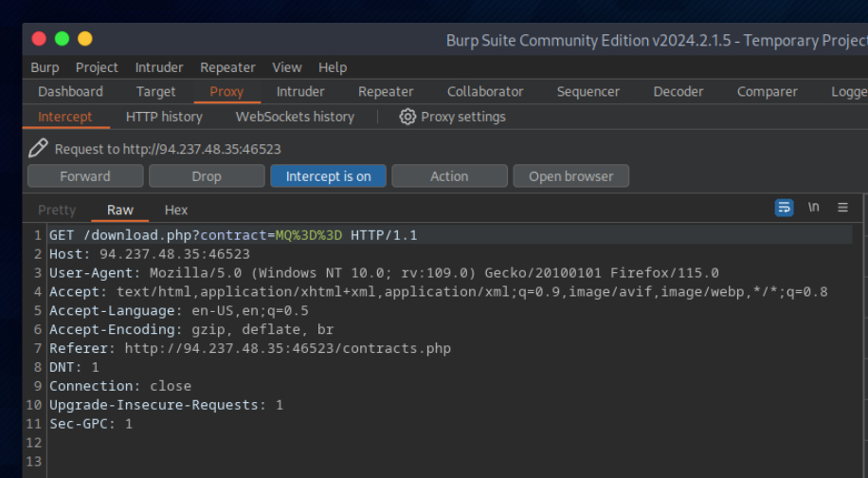Viewport: 868px width, 478px height.
Task: Switch to the HTTP history sub-tab
Action: tap(164, 117)
